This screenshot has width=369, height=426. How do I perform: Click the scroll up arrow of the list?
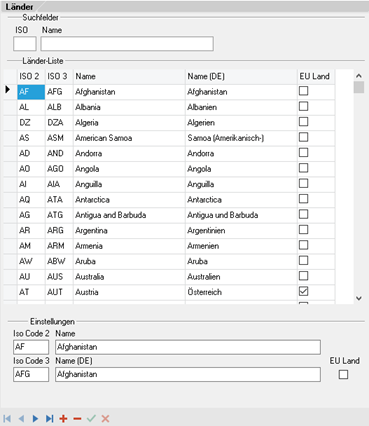359,76
